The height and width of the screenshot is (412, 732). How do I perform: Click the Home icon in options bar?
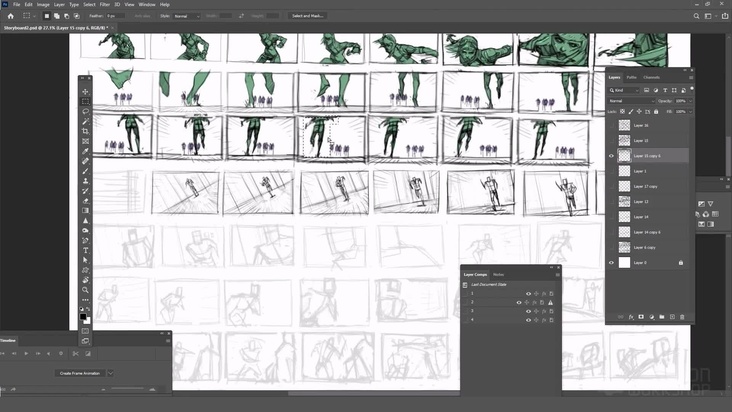point(11,16)
